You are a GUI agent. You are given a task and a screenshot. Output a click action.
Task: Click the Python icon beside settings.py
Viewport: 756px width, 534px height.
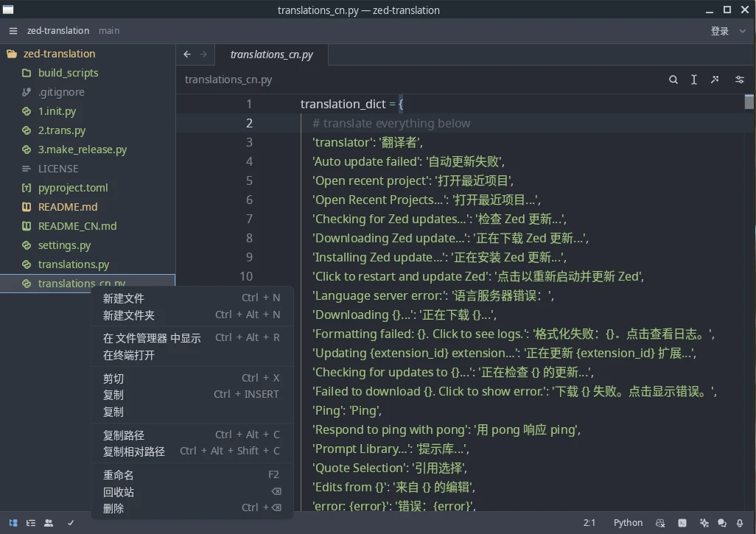coord(27,245)
